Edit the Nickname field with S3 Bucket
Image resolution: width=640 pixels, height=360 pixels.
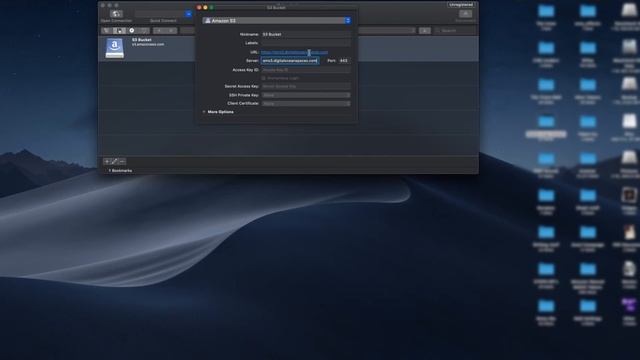coord(306,34)
